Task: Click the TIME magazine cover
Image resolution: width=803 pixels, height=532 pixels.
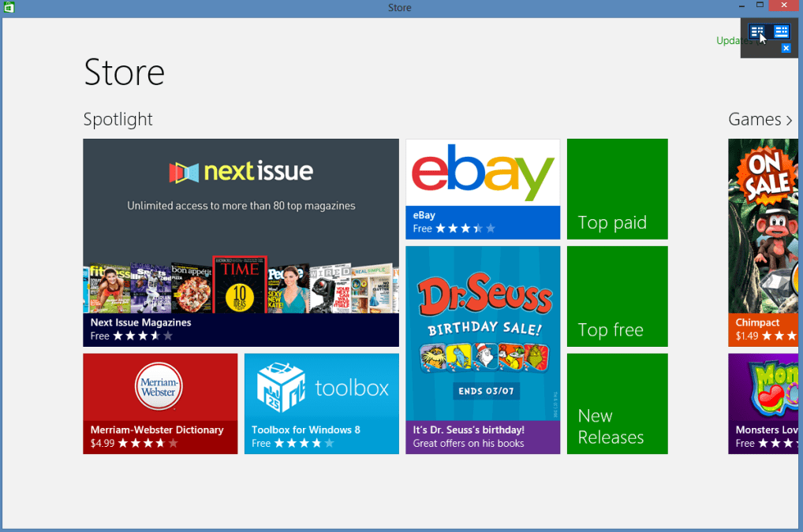Action: tap(240, 285)
